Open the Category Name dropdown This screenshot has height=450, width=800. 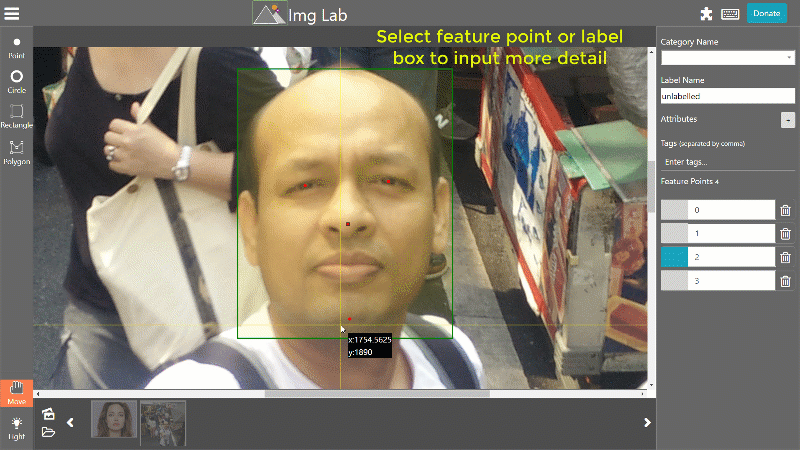pyautogui.click(x=728, y=58)
